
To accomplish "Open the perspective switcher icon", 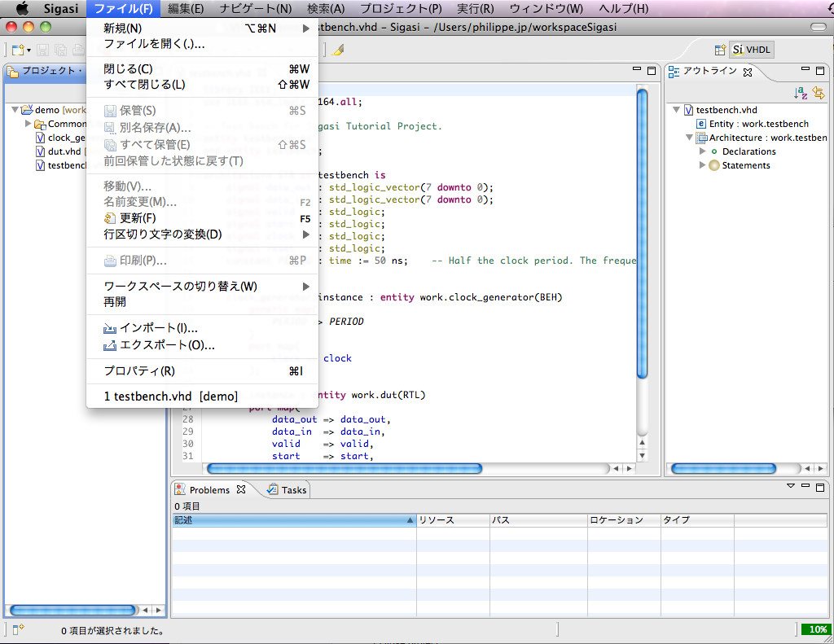I will [720, 50].
